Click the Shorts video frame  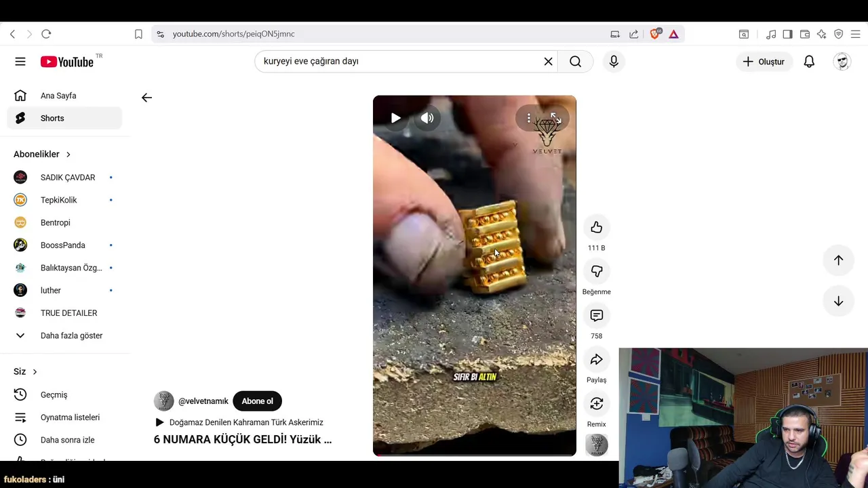click(x=475, y=276)
